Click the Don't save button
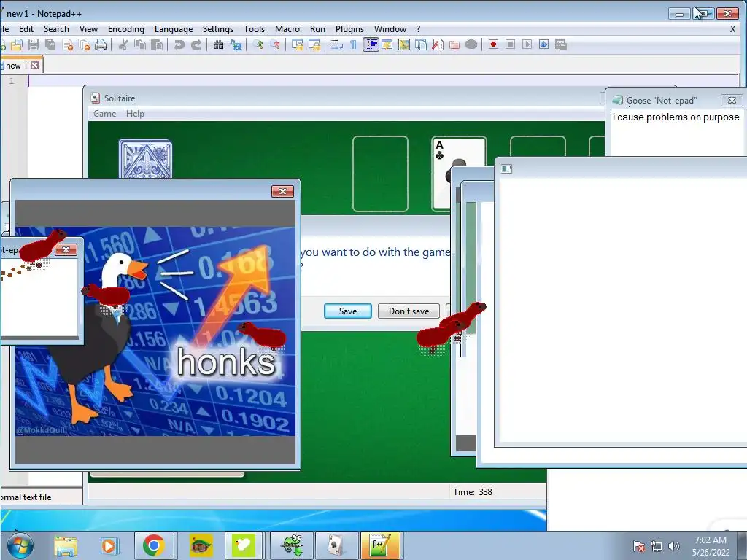Image resolution: width=747 pixels, height=560 pixels. pyautogui.click(x=409, y=311)
